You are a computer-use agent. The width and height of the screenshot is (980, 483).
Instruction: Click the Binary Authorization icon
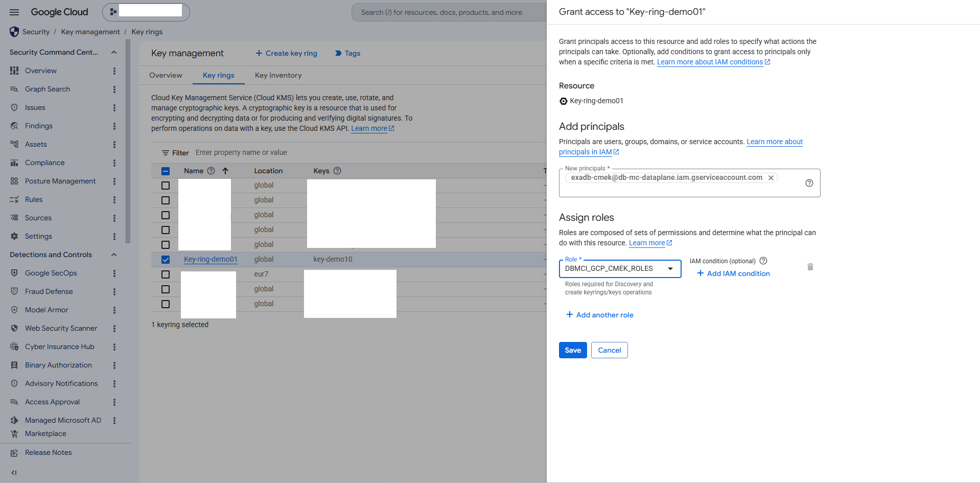(14, 365)
